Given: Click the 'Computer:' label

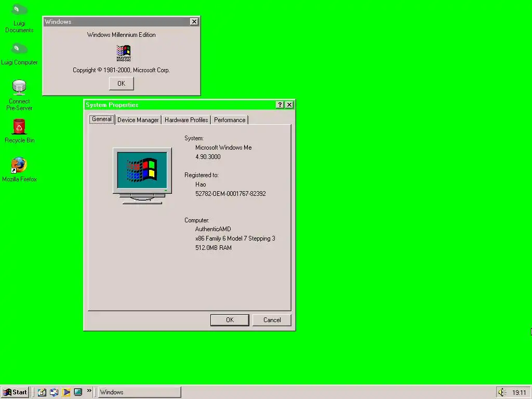Looking at the screenshot, I should tap(197, 220).
